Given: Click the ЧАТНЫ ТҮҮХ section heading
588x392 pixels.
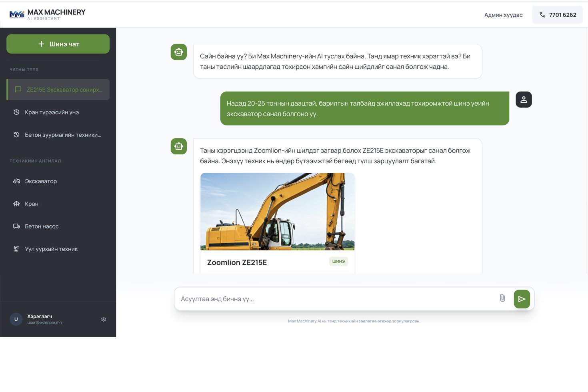Looking at the screenshot, I should point(24,70).
